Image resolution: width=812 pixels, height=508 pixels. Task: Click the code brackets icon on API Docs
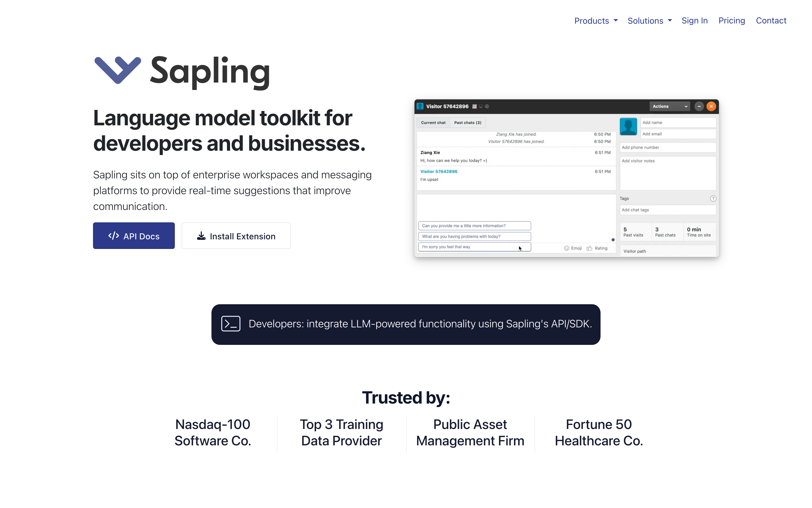click(114, 236)
